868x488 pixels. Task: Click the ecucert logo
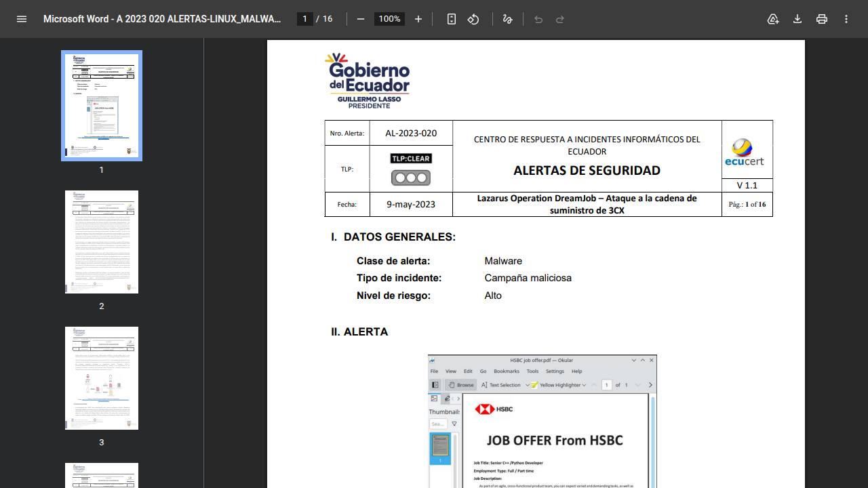(744, 152)
